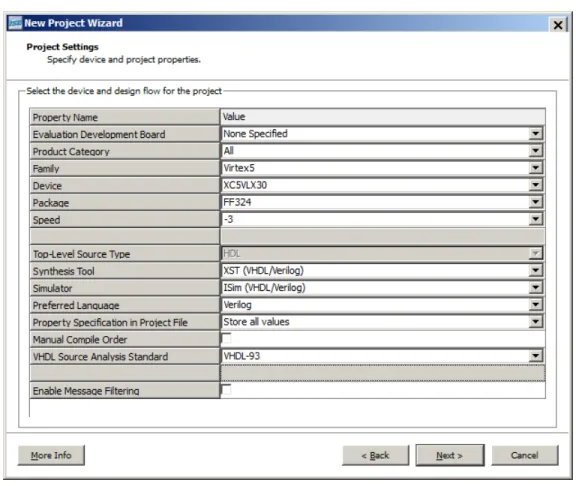Screen dimensions: 576x486
Task: Click the 'Speed' property label
Action: [x=46, y=220]
